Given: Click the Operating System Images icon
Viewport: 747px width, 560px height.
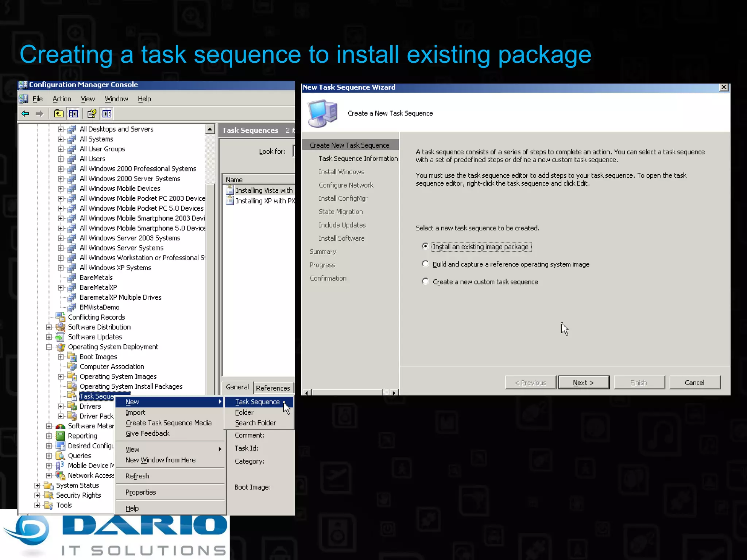Looking at the screenshot, I should (72, 376).
